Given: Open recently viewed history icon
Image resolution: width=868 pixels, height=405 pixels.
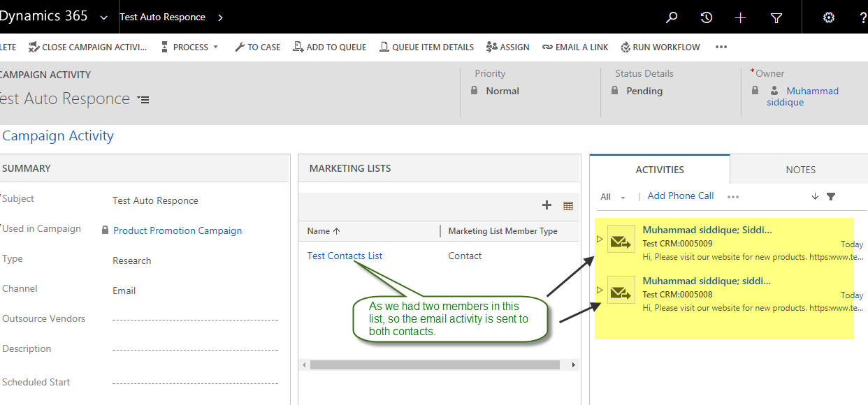Looking at the screenshot, I should pyautogui.click(x=707, y=17).
